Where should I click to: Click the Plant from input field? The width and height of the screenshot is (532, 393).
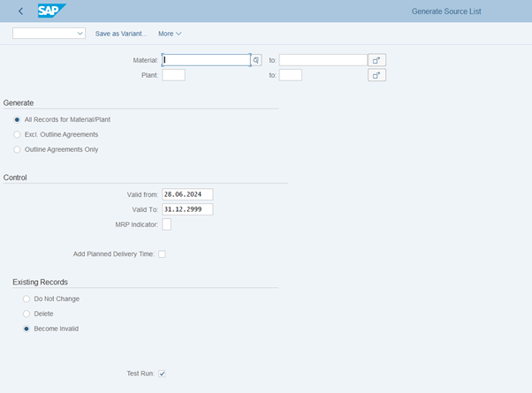point(173,76)
